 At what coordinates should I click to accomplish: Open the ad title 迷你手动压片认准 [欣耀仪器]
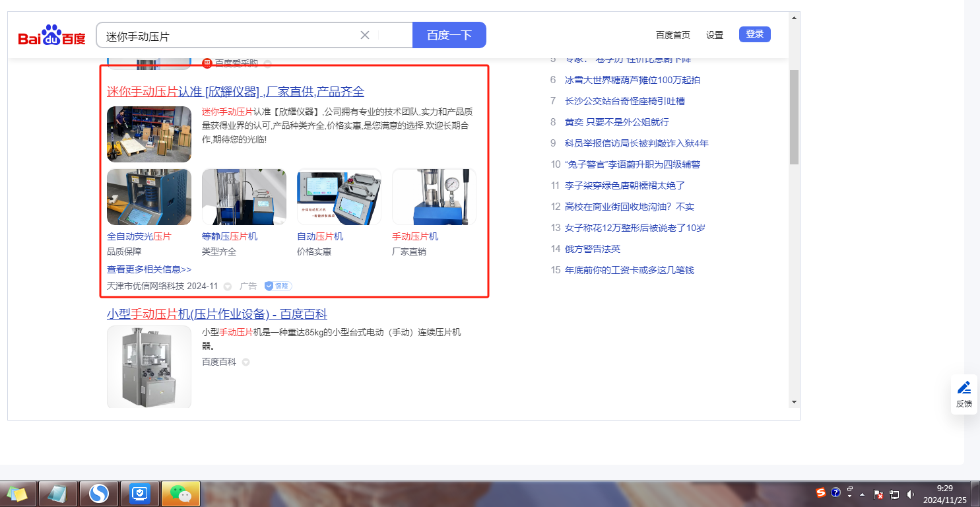point(236,91)
